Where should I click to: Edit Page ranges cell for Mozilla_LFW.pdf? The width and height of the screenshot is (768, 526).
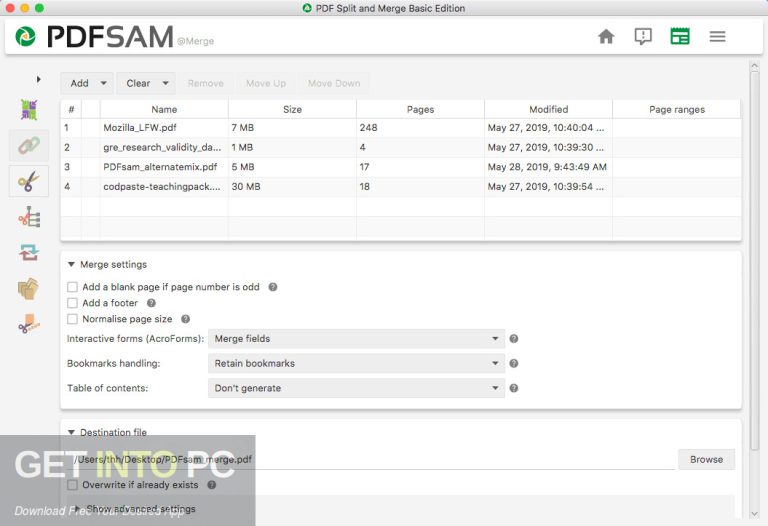[677, 128]
